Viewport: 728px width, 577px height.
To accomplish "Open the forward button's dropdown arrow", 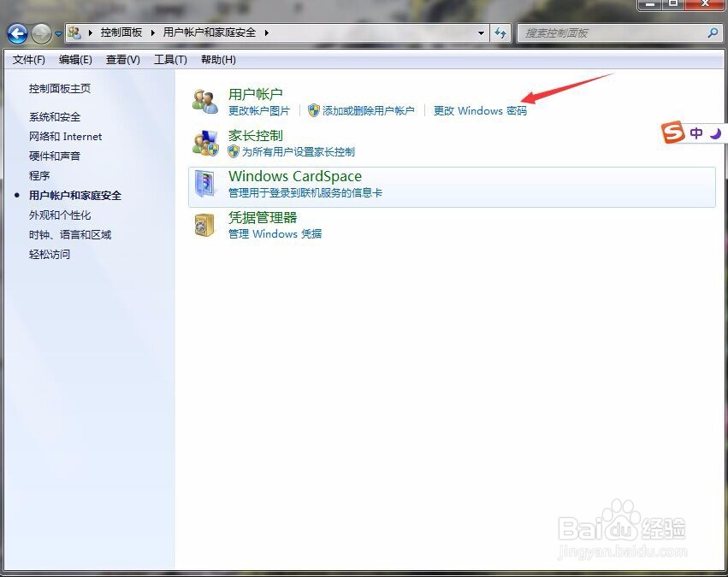I will [x=57, y=33].
